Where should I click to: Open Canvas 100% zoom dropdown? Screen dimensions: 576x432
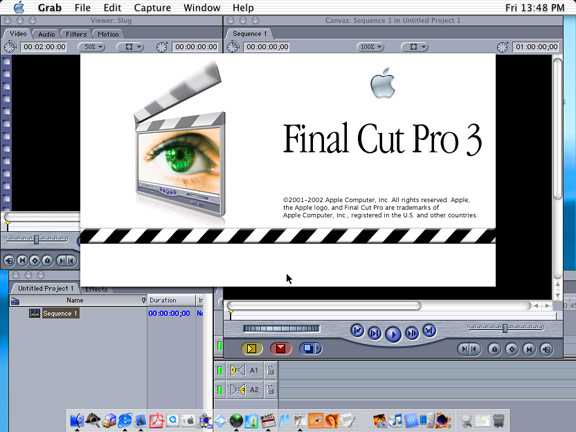tap(370, 47)
